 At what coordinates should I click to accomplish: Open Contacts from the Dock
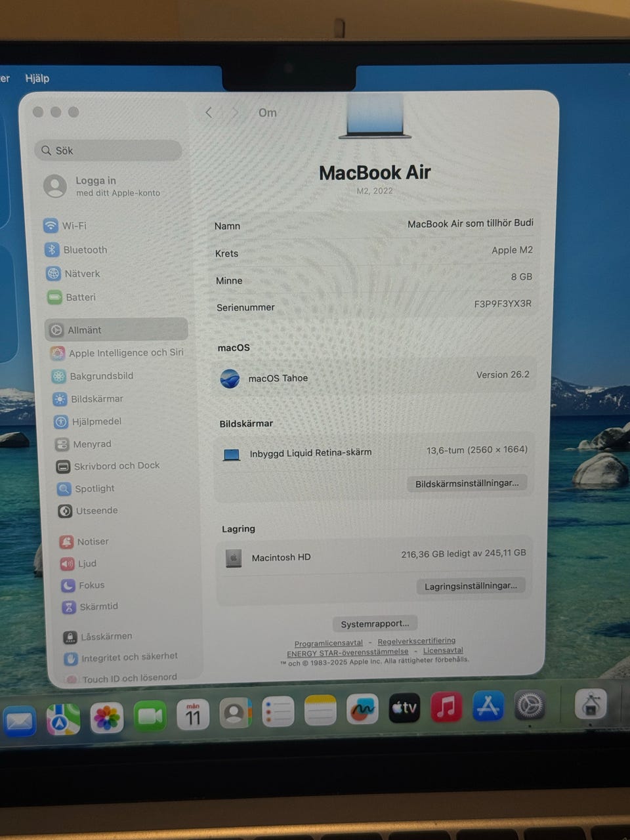[x=235, y=713]
